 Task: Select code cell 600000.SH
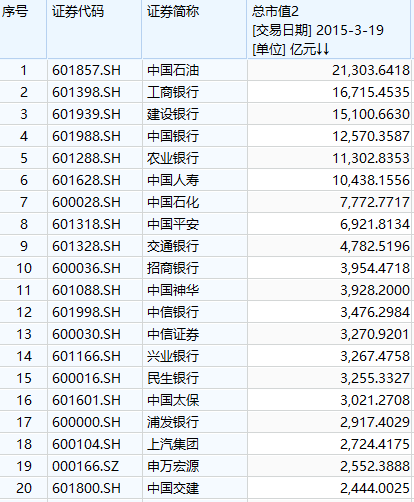[x=95, y=422]
